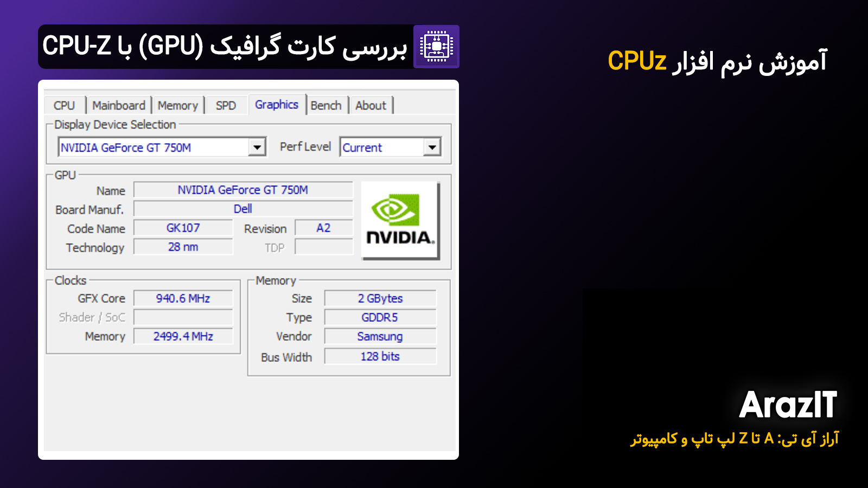Click the Board Manuf. label
The width and height of the screenshot is (868, 488).
pos(90,210)
